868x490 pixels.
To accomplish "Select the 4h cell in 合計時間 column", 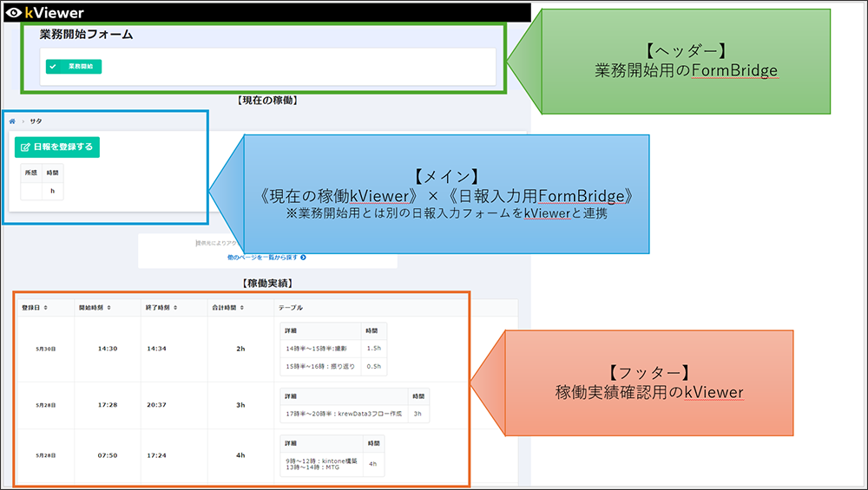I will (240, 455).
